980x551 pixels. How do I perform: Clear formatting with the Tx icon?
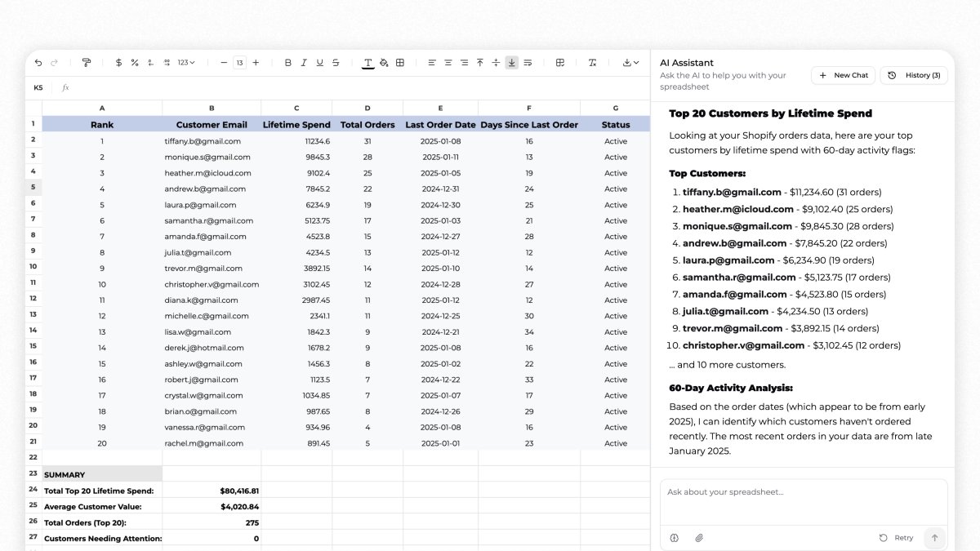tap(592, 63)
